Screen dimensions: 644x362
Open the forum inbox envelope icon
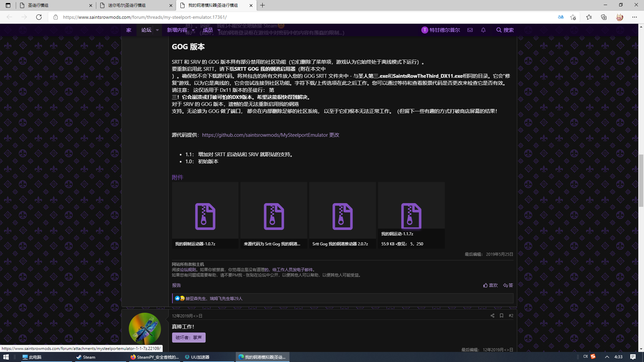coord(470,30)
